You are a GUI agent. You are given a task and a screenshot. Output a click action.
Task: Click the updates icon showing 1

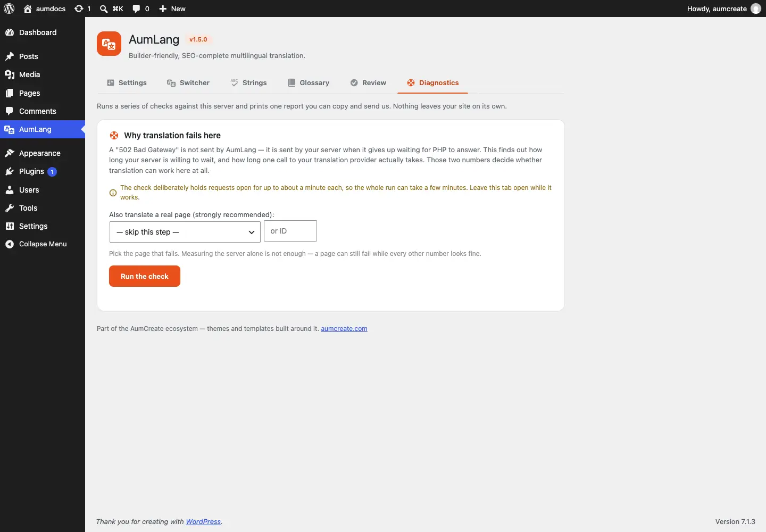[x=79, y=9]
